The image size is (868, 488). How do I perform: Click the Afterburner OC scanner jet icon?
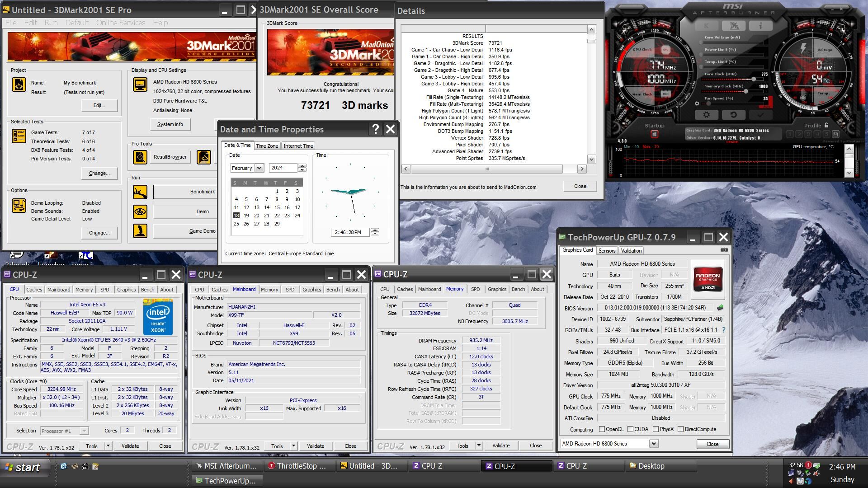pos(734,26)
